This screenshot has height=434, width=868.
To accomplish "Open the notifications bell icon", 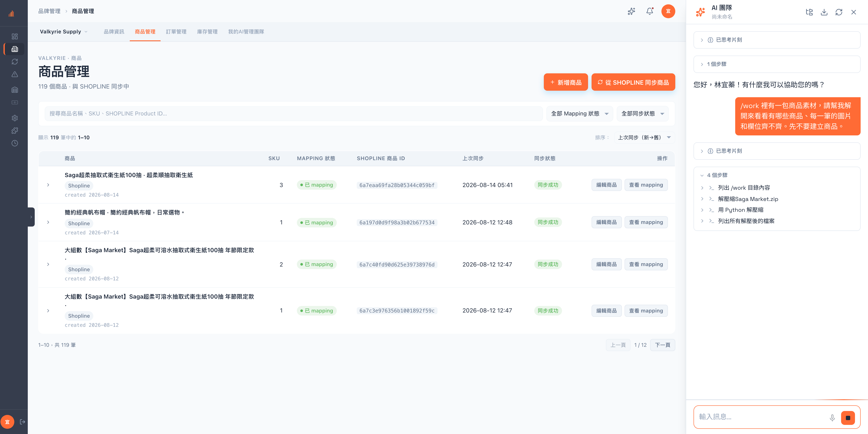I will 650,11.
